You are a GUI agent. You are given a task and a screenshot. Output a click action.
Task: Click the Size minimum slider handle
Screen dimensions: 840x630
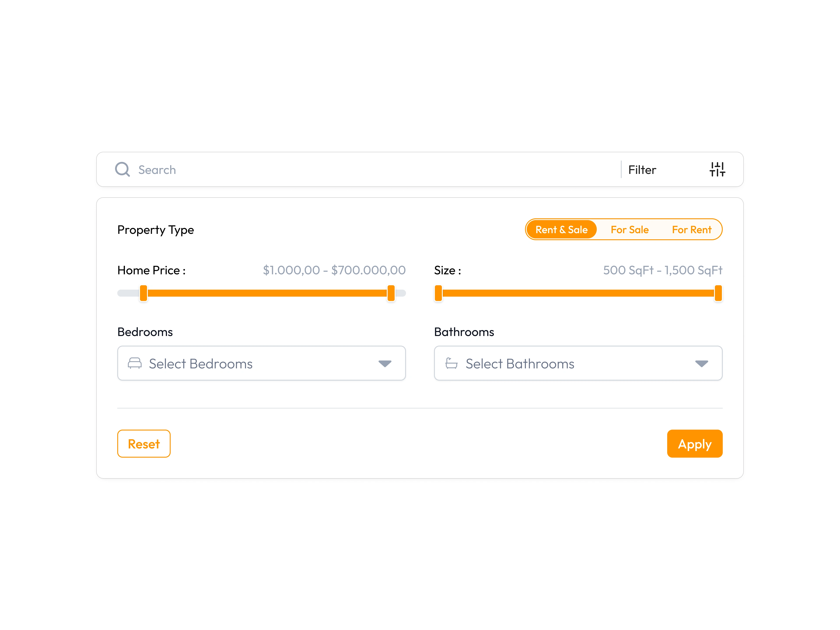438,293
